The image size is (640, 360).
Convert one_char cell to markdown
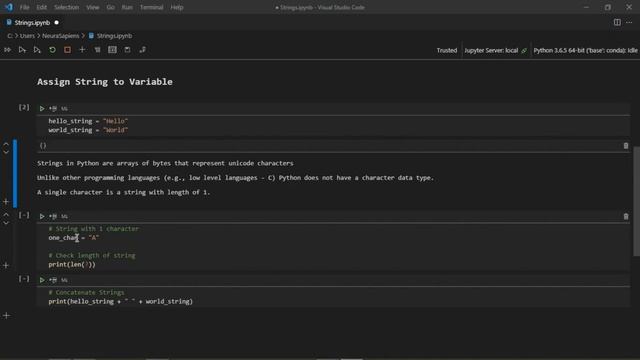(x=64, y=216)
